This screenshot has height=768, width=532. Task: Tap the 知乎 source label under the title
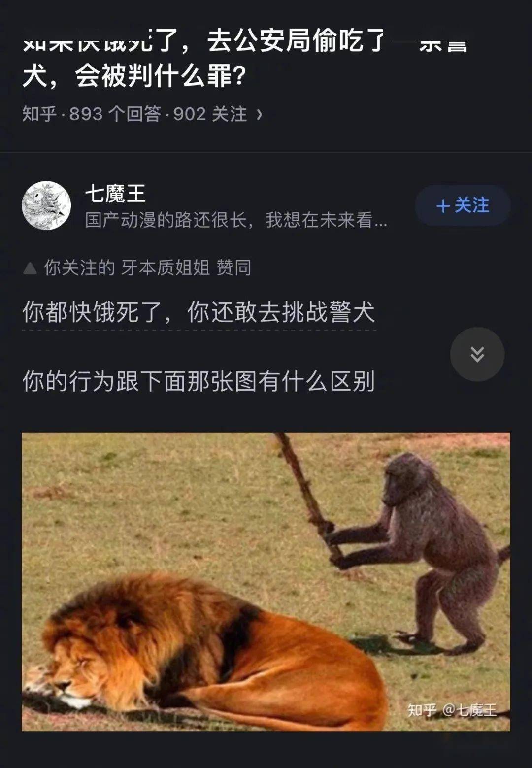(39, 114)
